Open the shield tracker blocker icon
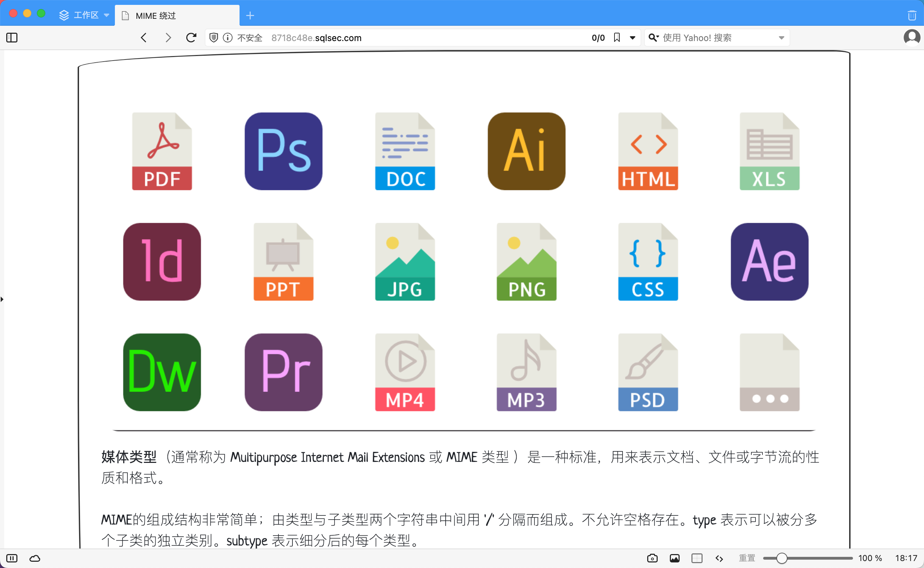 tap(213, 38)
